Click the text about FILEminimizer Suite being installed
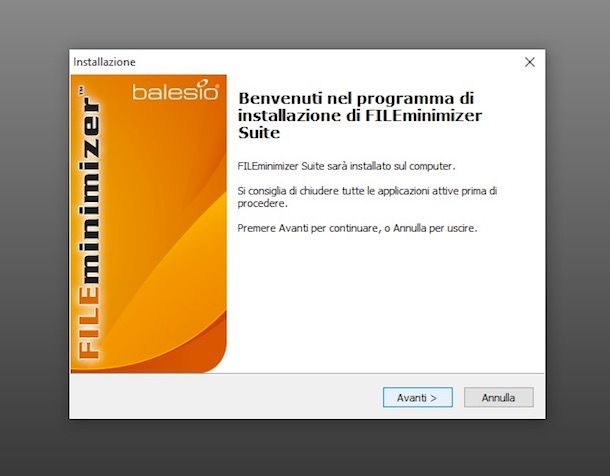The width and height of the screenshot is (610, 476). click(x=346, y=166)
